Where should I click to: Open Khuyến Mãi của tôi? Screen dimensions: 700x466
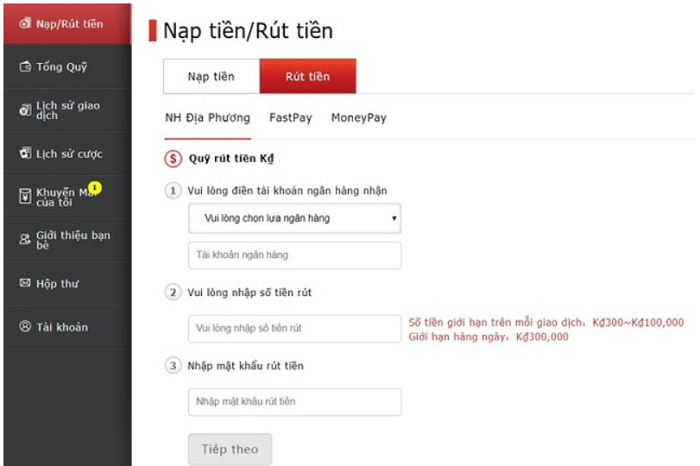[67, 197]
